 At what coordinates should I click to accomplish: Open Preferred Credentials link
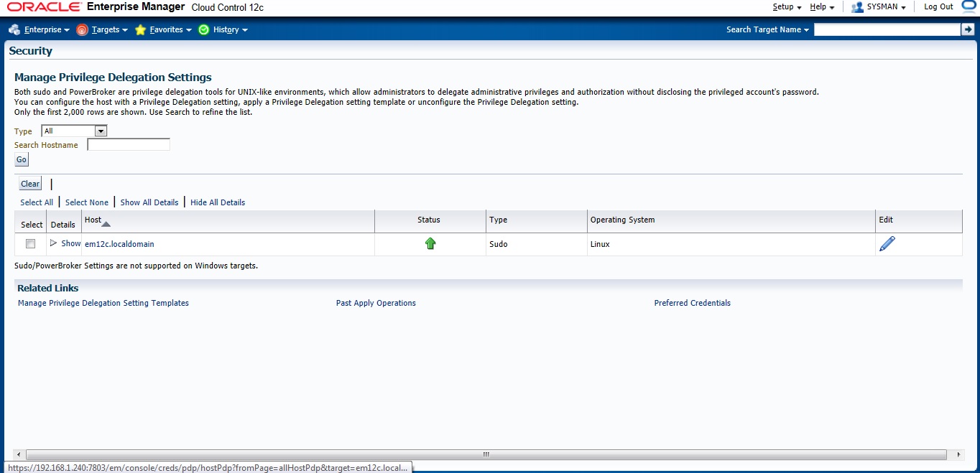tap(693, 303)
